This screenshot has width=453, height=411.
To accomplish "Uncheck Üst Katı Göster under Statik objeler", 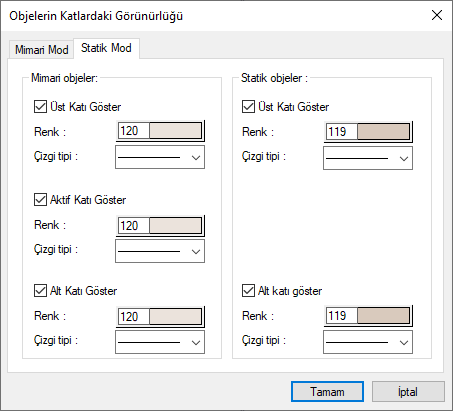I will coord(248,107).
